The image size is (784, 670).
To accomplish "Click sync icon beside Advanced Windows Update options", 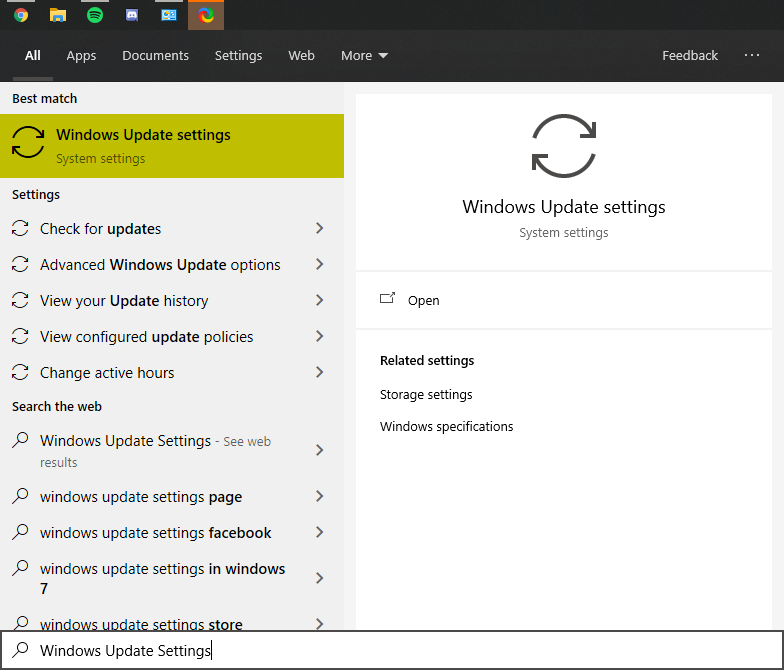I will click(x=20, y=264).
